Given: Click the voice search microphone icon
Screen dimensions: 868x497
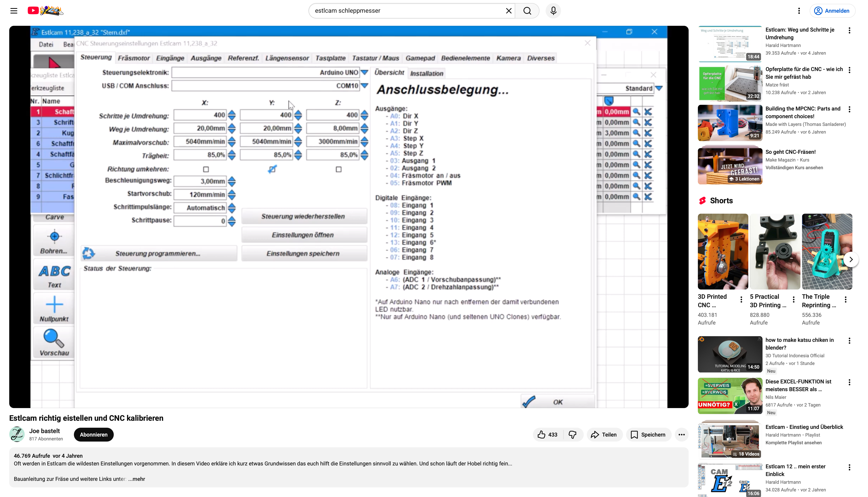Looking at the screenshot, I should coord(553,11).
